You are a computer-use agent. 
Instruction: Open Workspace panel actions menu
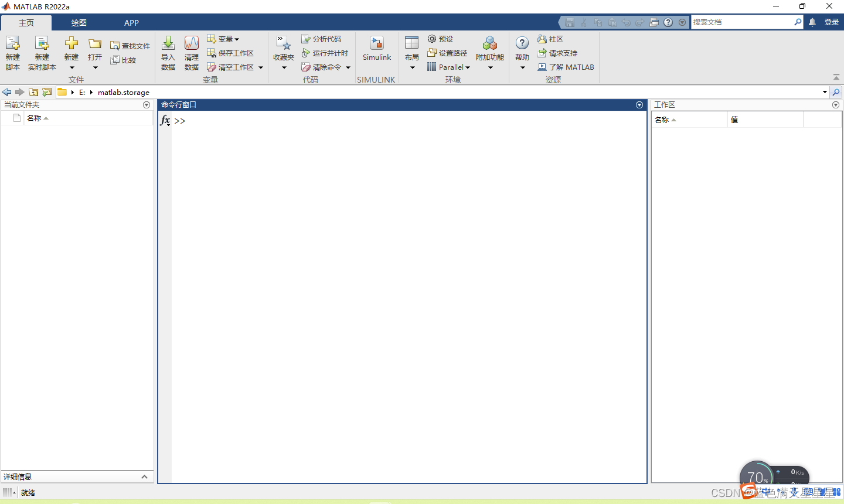836,105
